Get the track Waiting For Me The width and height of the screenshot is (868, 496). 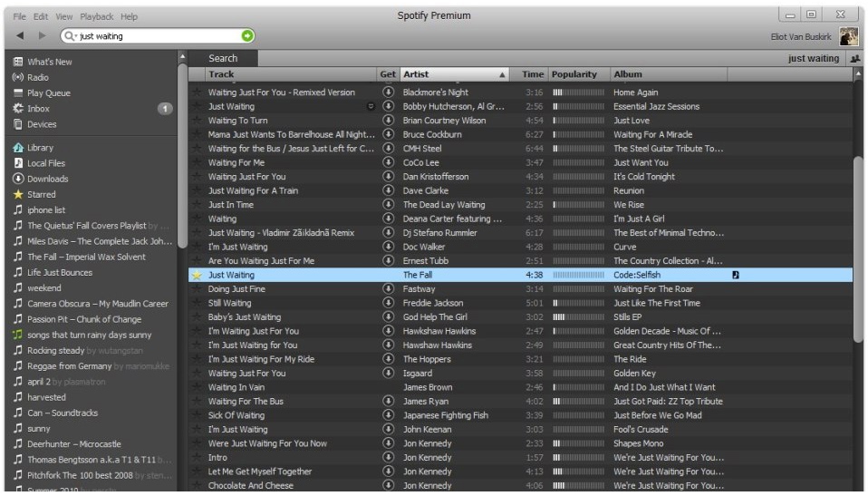pos(389,162)
